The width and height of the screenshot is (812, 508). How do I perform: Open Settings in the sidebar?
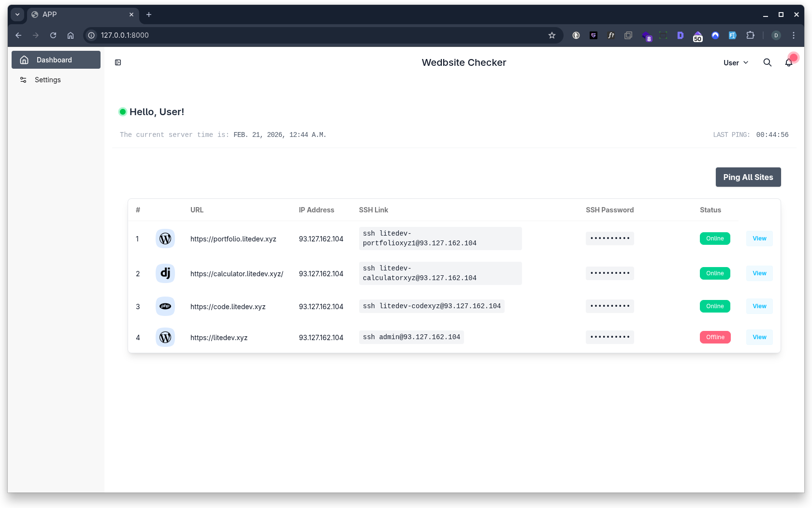click(47, 80)
